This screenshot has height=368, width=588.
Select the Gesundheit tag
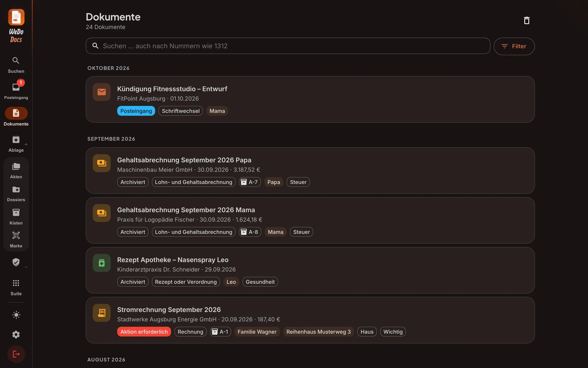coord(260,282)
